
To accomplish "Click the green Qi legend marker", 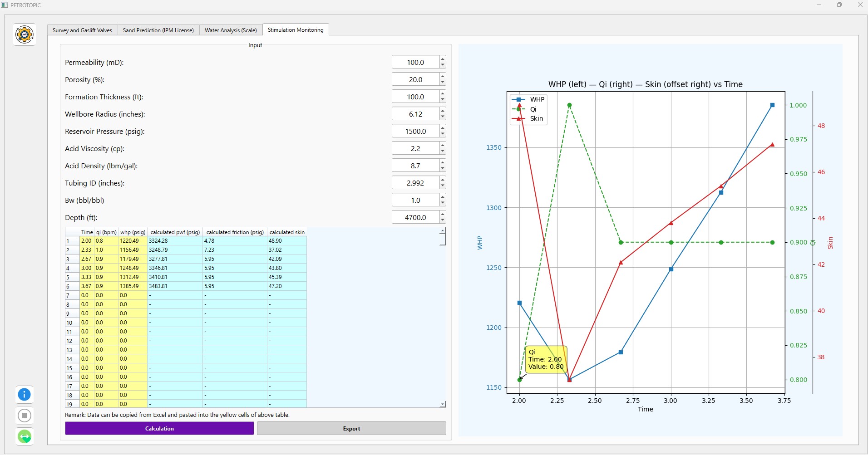I will pos(518,109).
